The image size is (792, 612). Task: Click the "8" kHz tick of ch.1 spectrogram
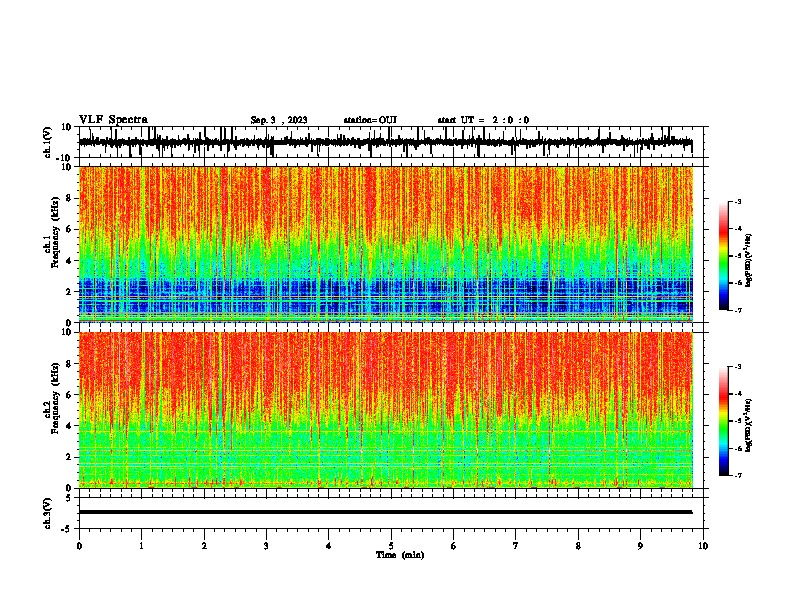coord(69,198)
